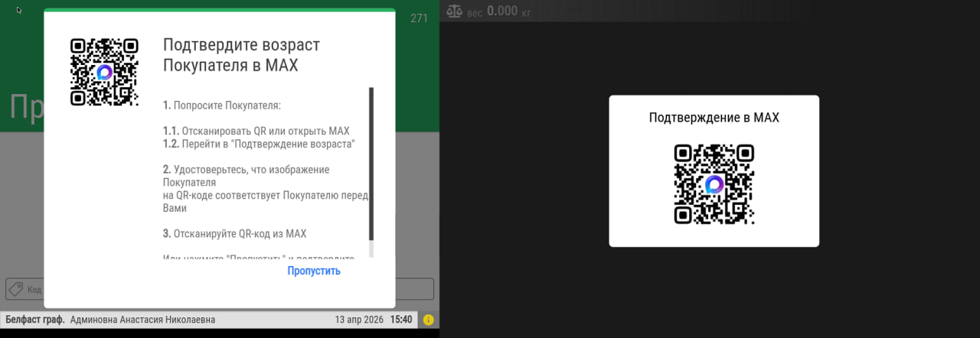Click the number 271 in the header
Screen dimensions: 980x338
(x=420, y=18)
